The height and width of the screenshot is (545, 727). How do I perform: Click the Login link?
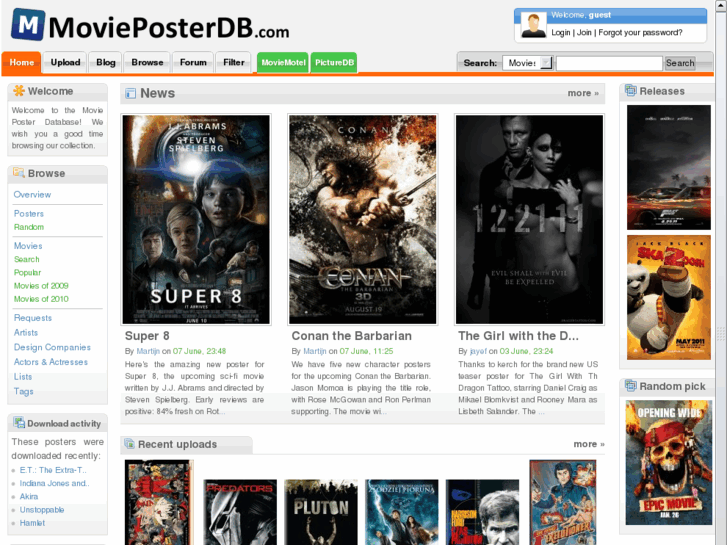[x=561, y=32]
